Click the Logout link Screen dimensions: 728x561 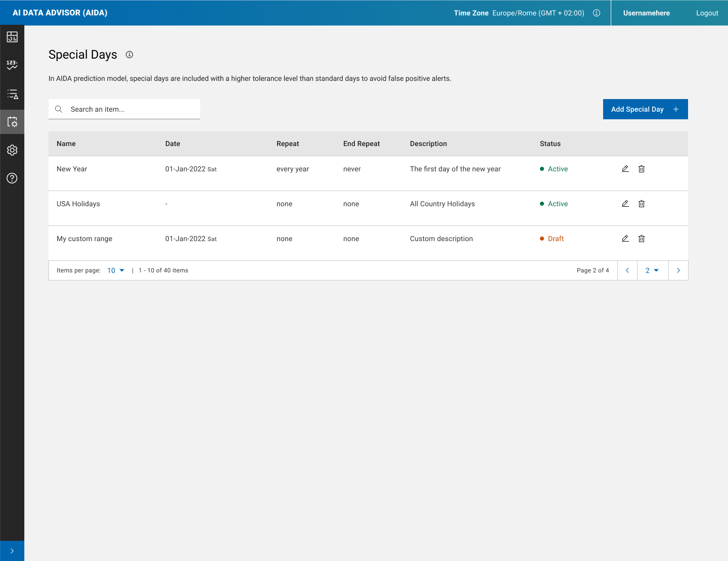pos(707,13)
